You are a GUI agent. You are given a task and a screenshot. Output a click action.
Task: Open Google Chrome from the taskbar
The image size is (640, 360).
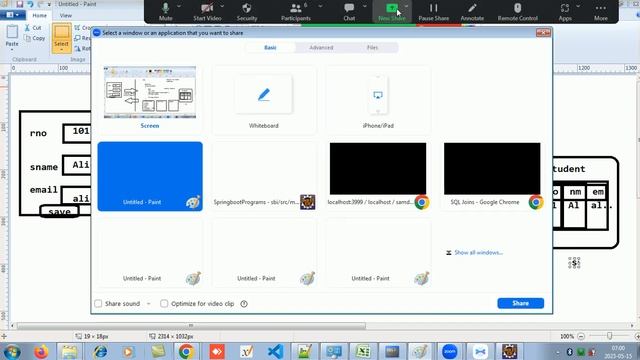[x=186, y=351]
